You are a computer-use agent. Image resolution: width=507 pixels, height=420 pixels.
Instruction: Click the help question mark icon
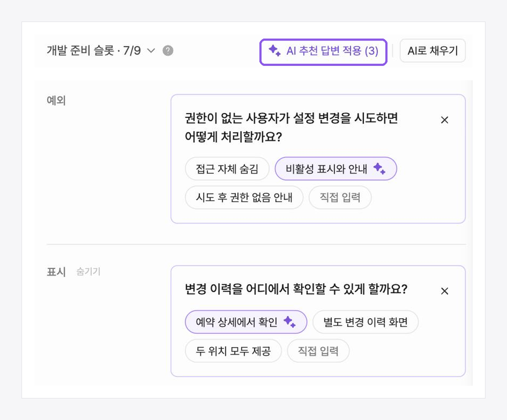(x=168, y=51)
